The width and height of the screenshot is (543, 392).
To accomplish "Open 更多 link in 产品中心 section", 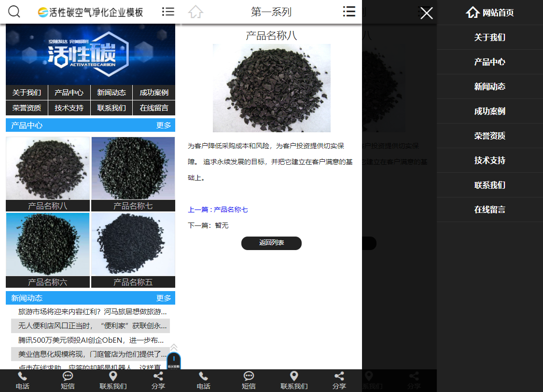I will click(164, 126).
